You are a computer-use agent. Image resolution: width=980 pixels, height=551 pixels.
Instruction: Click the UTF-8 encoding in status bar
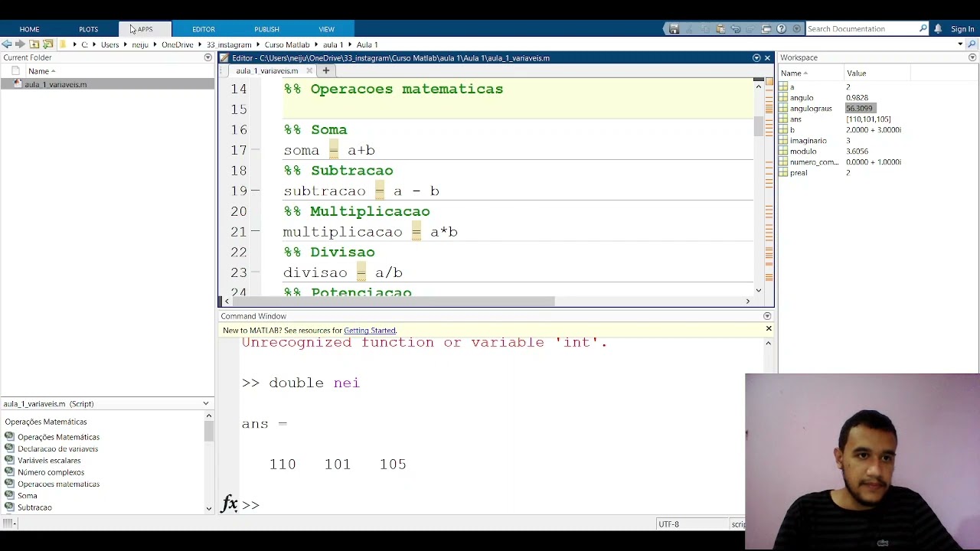coord(668,524)
